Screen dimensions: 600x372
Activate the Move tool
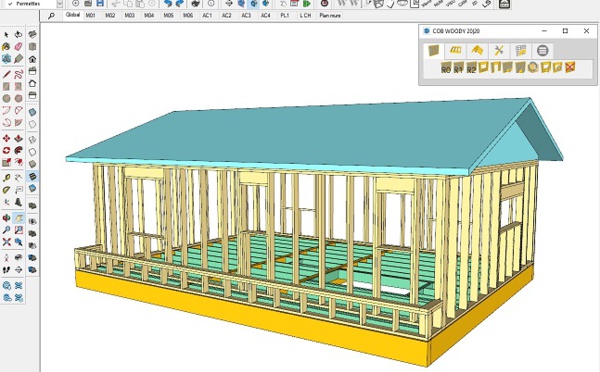(x=6, y=138)
